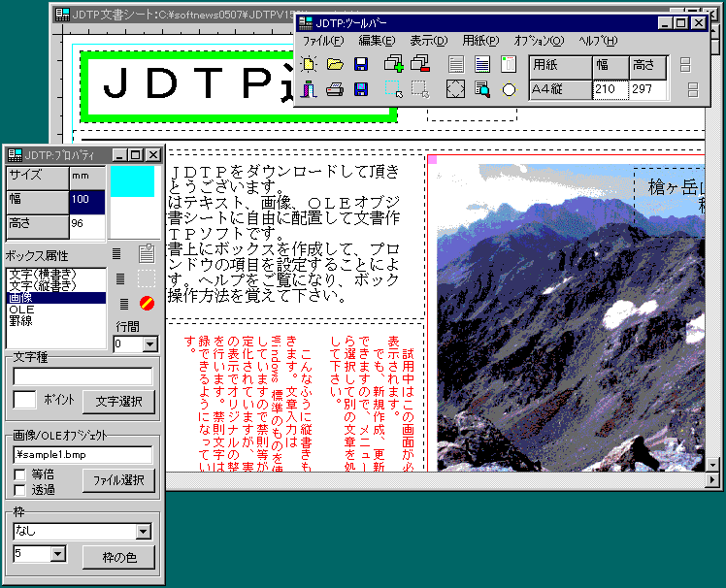Select 罫線 in box attribute list
Image resolution: width=726 pixels, height=588 pixels.
click(56, 321)
